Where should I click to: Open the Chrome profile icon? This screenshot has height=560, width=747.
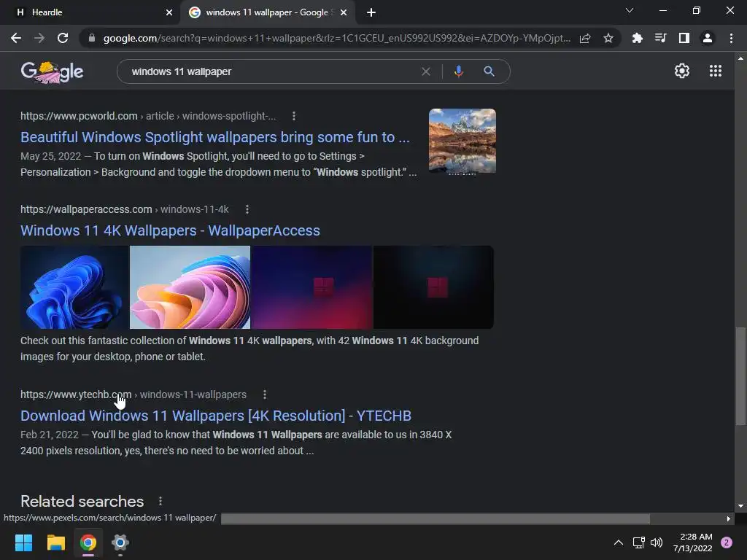click(708, 38)
